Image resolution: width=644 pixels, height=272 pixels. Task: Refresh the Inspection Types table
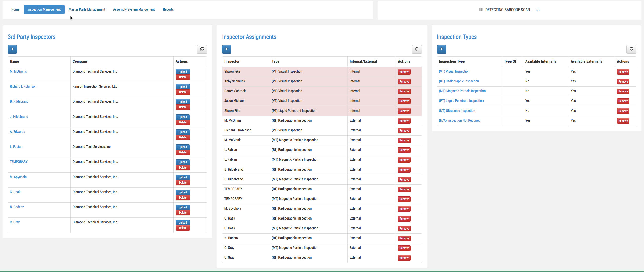(632, 49)
